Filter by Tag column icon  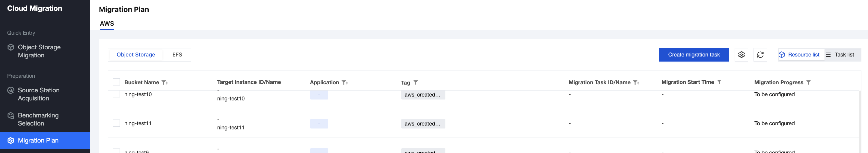pyautogui.click(x=415, y=82)
